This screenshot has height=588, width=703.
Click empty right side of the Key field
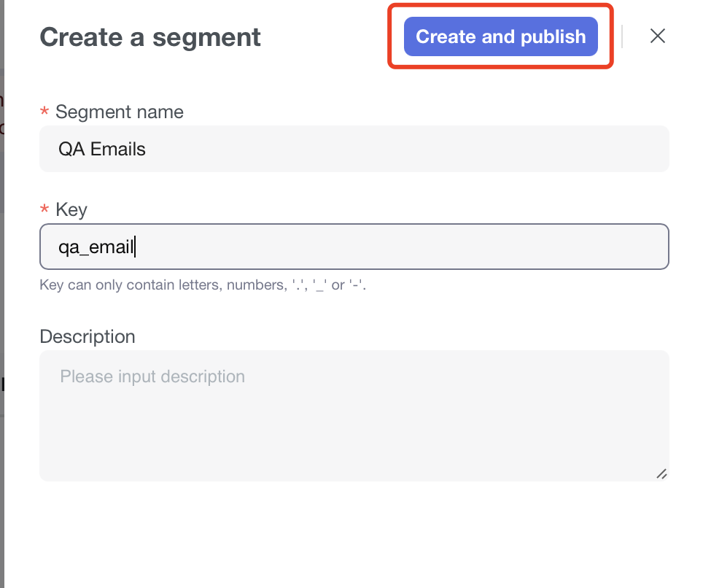tap(510, 247)
